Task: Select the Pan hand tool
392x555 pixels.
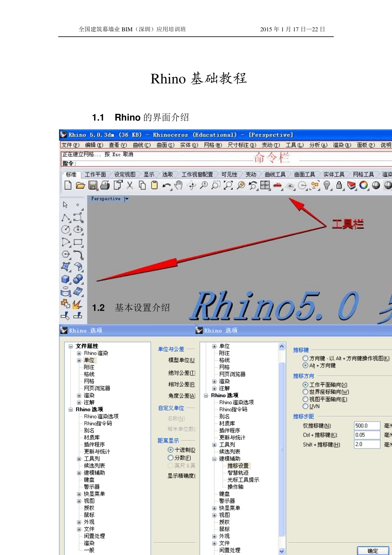Action: 178,186
